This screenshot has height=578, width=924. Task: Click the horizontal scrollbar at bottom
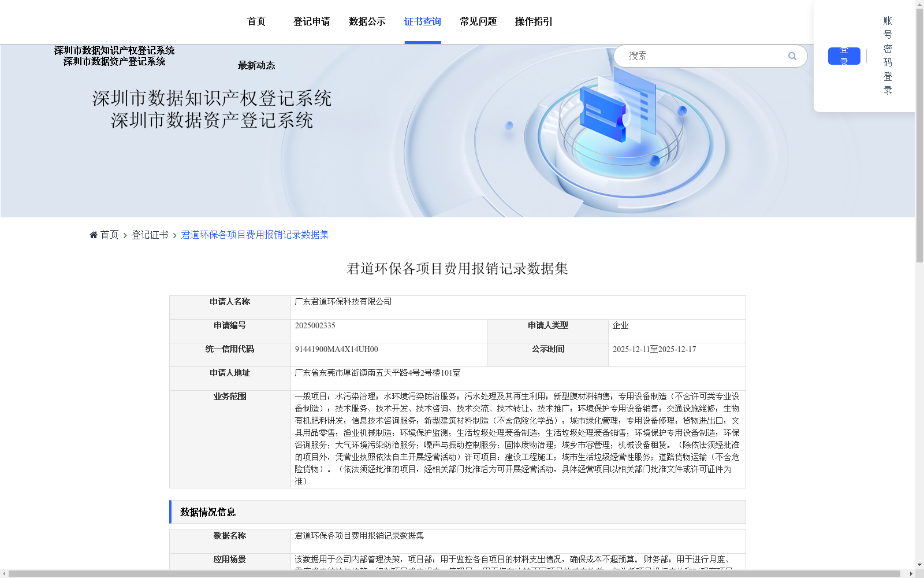coord(454,574)
